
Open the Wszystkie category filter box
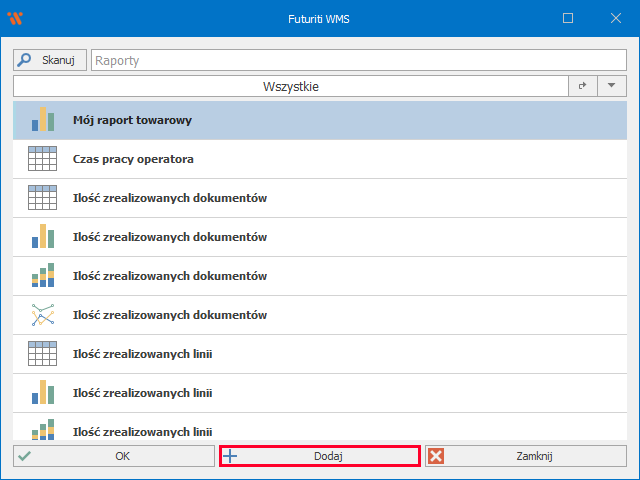click(290, 87)
